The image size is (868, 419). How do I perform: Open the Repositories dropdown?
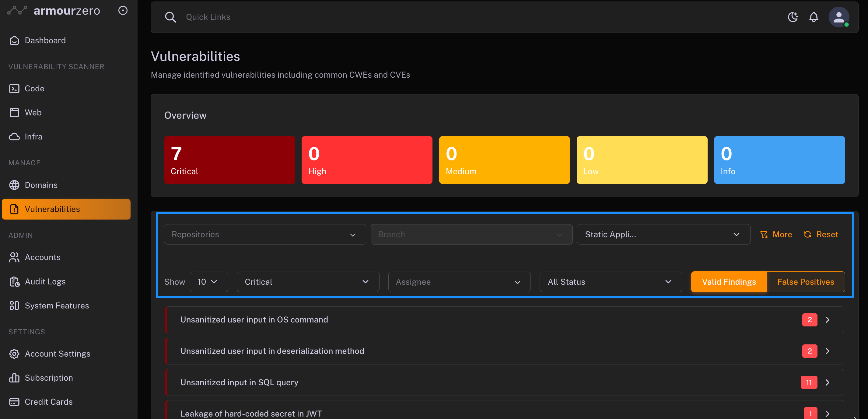click(x=264, y=234)
